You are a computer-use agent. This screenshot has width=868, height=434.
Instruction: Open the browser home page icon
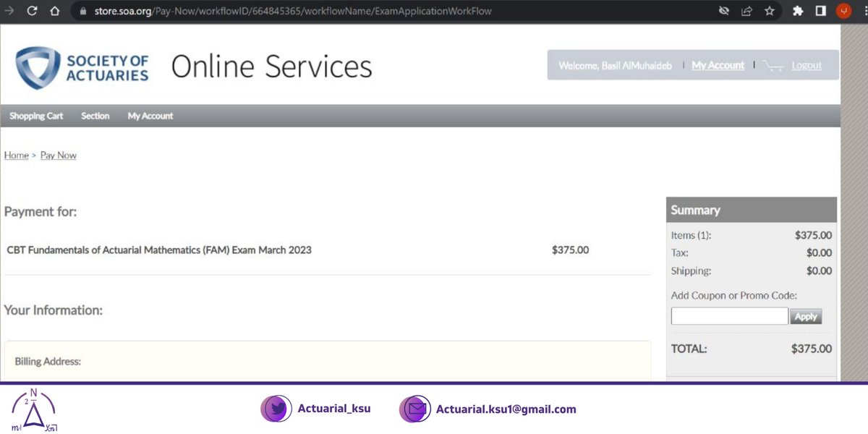pyautogui.click(x=55, y=11)
